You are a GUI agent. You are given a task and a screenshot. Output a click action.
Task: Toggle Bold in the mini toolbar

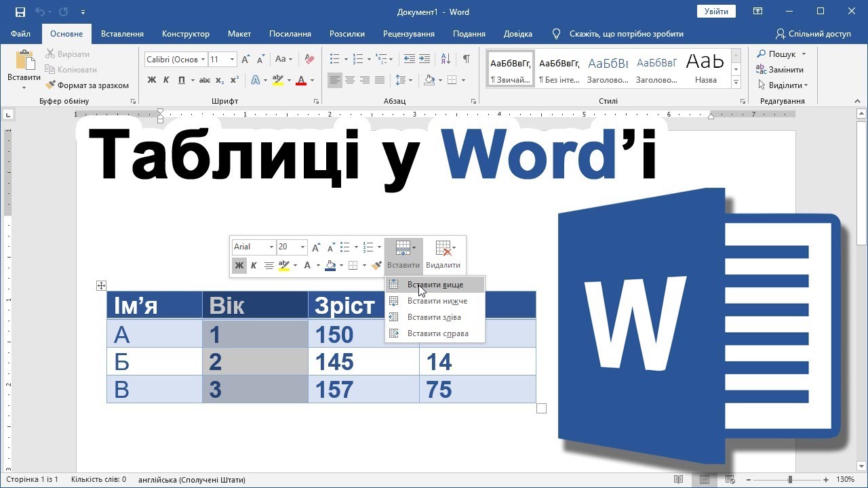point(239,266)
